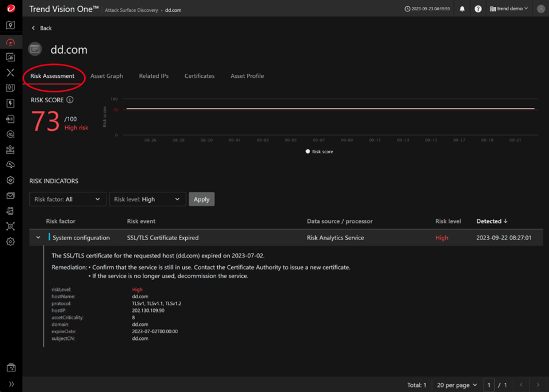Image resolution: width=549 pixels, height=392 pixels.
Task: Click the dd.com asset type icon
Action: tap(35, 49)
